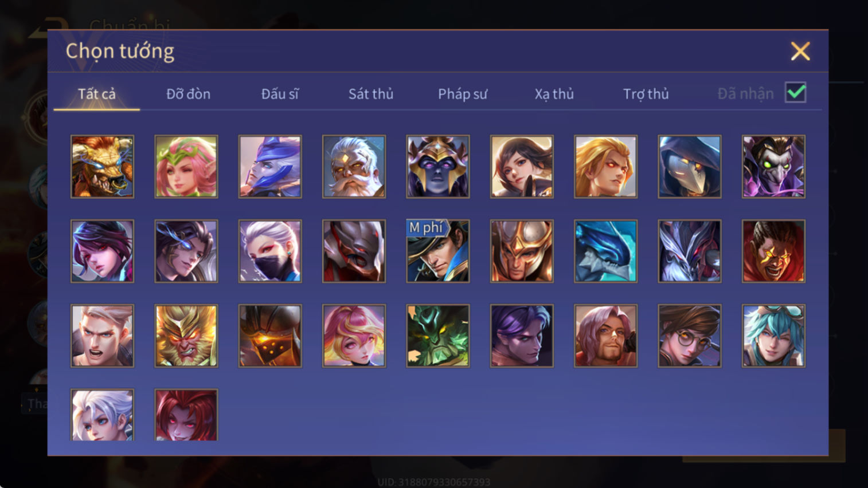Select the teal-haired hero wearing goggles
The height and width of the screenshot is (488, 868).
[773, 336]
